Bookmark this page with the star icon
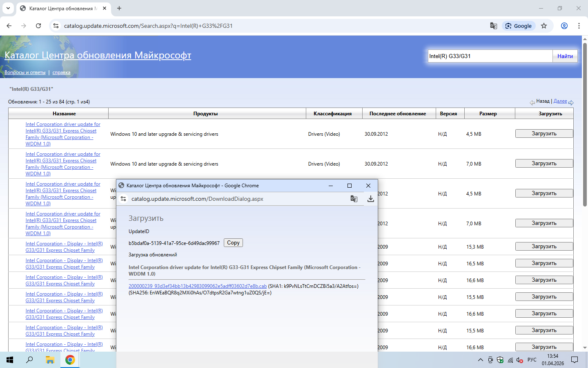 (544, 26)
